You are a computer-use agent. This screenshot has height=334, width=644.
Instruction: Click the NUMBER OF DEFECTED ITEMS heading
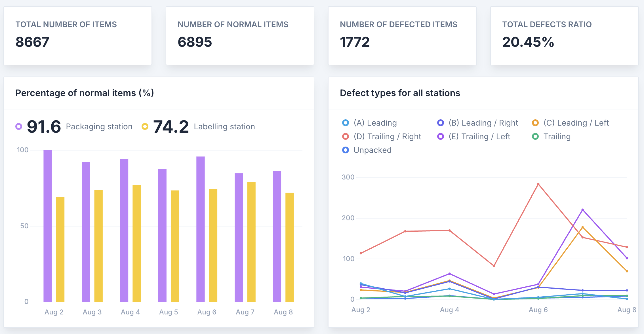point(399,24)
